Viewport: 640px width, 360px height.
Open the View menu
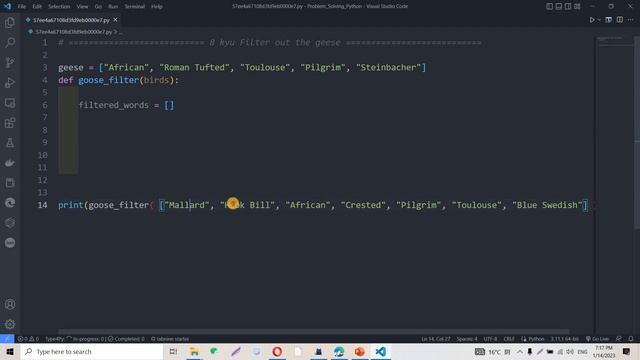click(82, 7)
